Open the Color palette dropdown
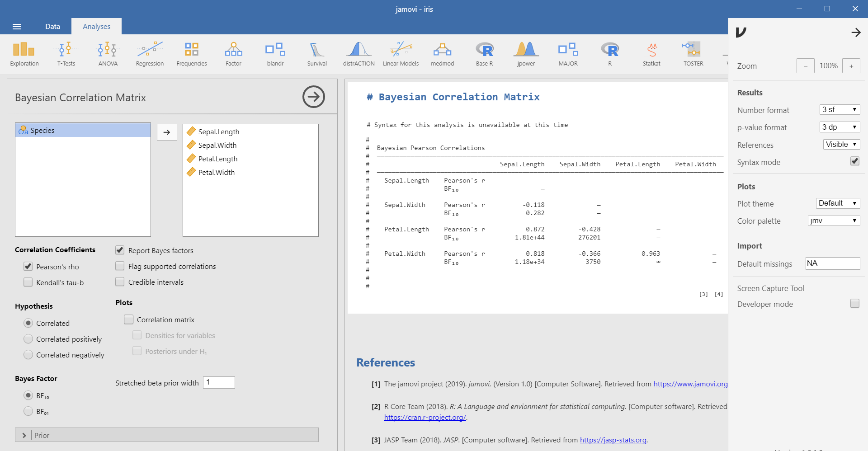The width and height of the screenshot is (868, 451). point(834,221)
